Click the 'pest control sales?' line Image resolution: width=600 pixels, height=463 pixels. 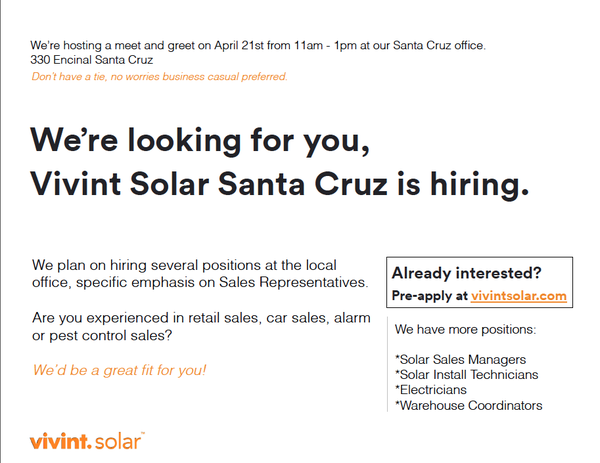pos(102,336)
